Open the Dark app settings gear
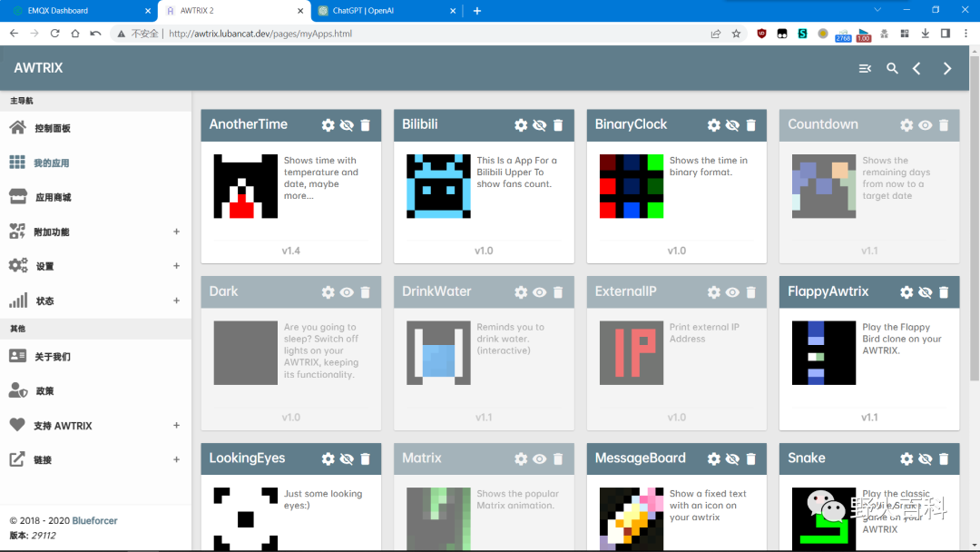Screen dimensions: 980x552 coord(328,292)
